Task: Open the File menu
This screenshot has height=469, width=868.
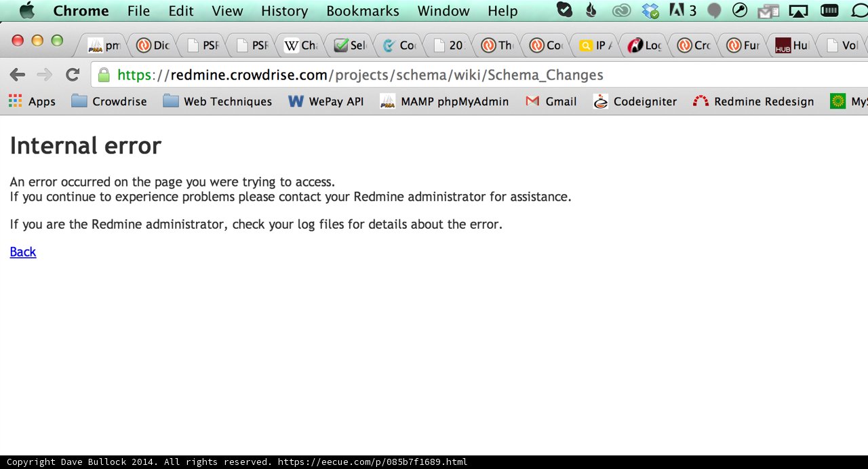Action: tap(138, 11)
